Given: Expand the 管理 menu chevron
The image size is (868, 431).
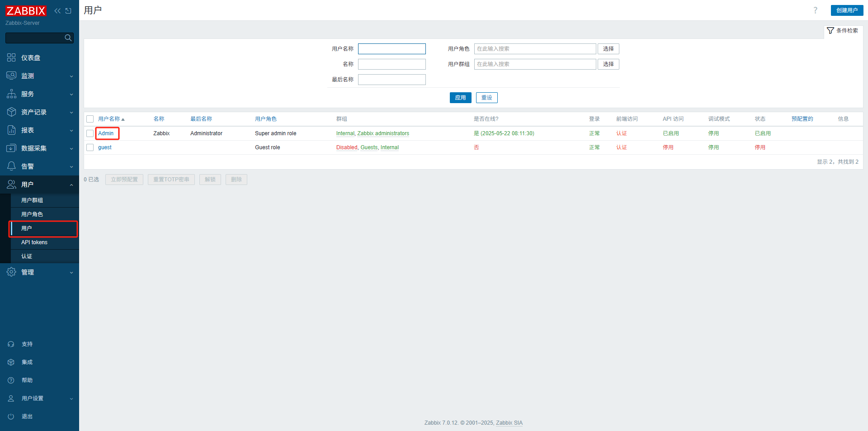Looking at the screenshot, I should click(x=71, y=272).
